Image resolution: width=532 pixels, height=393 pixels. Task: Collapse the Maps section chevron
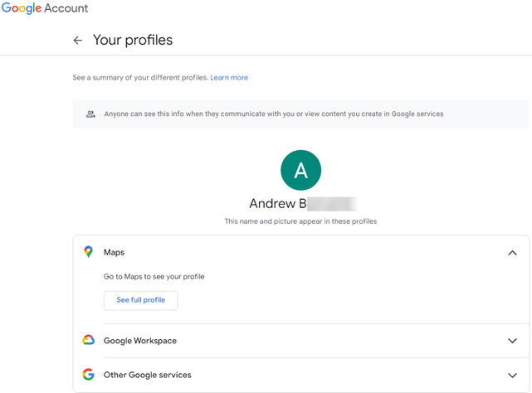512,253
